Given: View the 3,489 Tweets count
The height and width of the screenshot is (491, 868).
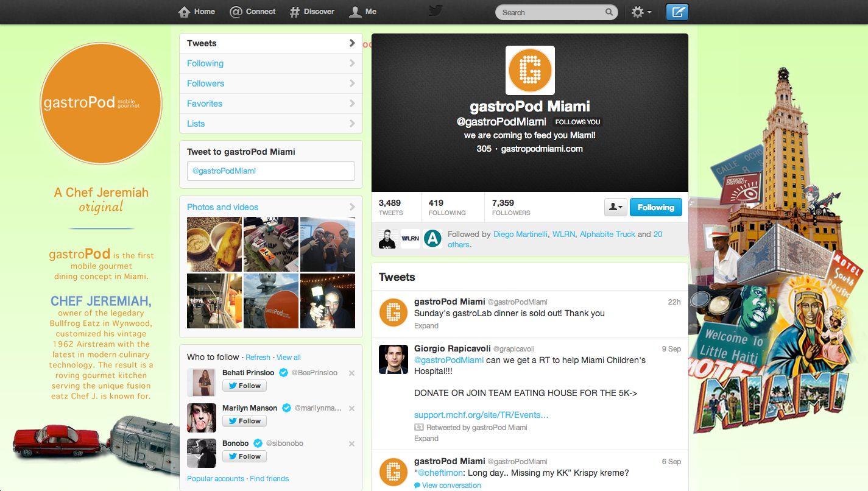Looking at the screenshot, I should [x=390, y=207].
